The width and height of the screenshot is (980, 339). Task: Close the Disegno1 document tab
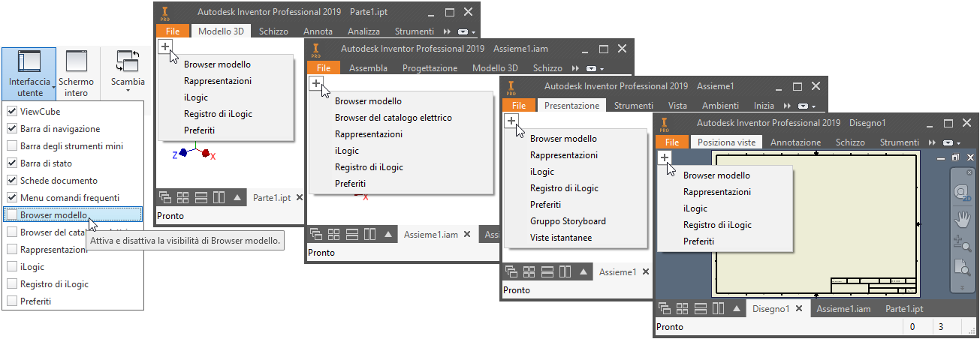tap(799, 308)
